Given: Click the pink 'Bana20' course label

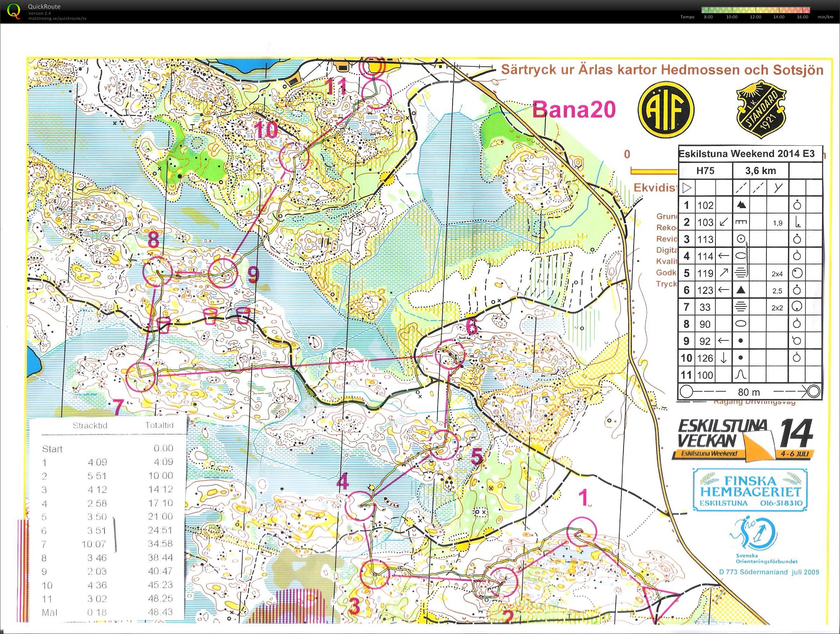Looking at the screenshot, I should click(574, 110).
